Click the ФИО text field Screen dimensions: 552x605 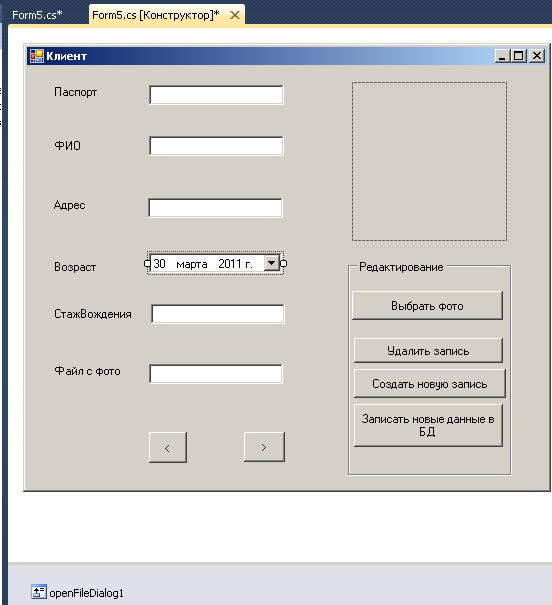coord(216,146)
